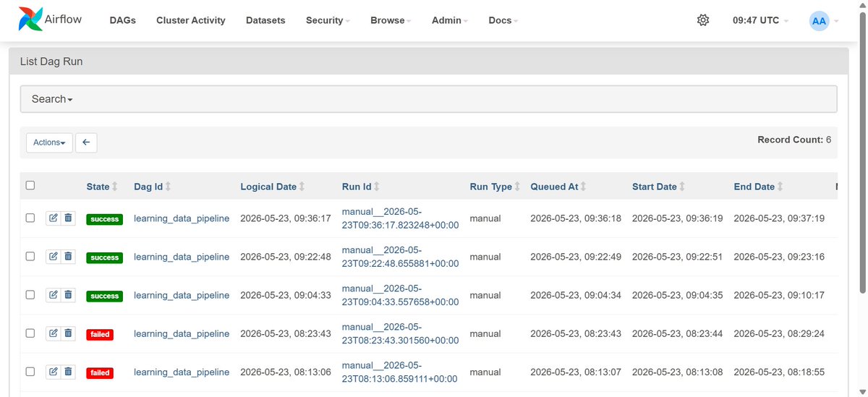Delete the 09:36:17 dag run record

click(68, 218)
